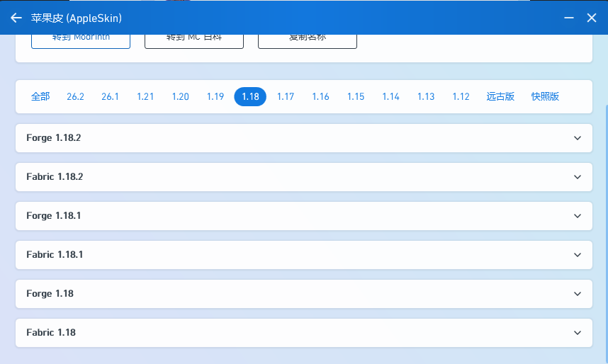
Task: Expand Fabric 1.18 chevron
Action: click(x=578, y=333)
